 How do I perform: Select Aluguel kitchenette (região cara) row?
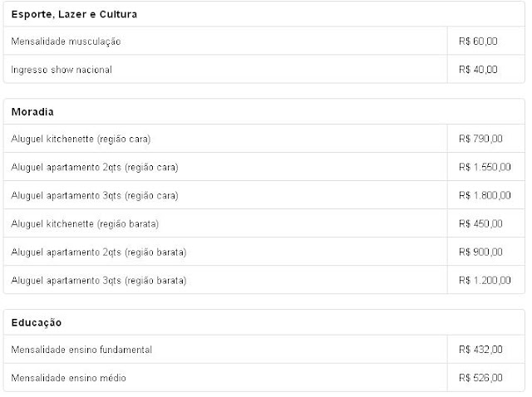tap(264, 139)
